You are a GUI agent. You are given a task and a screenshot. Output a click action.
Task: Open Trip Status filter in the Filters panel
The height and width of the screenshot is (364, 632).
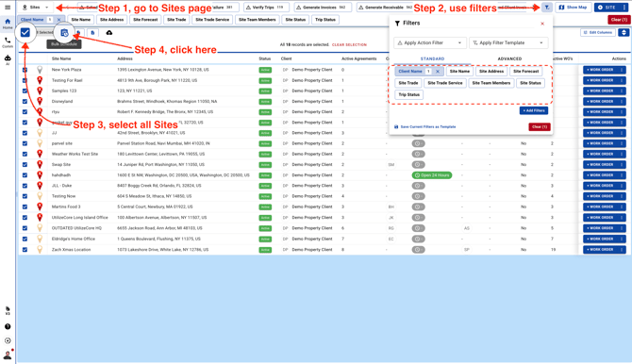coord(409,94)
